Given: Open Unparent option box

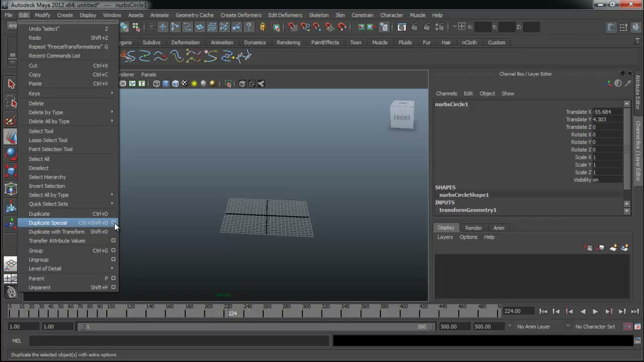Looking at the screenshot, I should coord(113,288).
